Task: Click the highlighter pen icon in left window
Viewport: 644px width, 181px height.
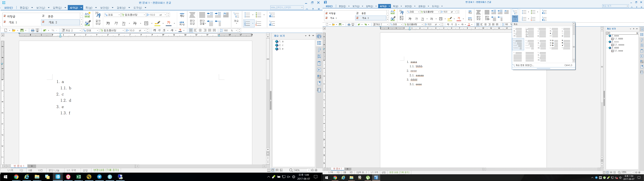Action: point(157,23)
